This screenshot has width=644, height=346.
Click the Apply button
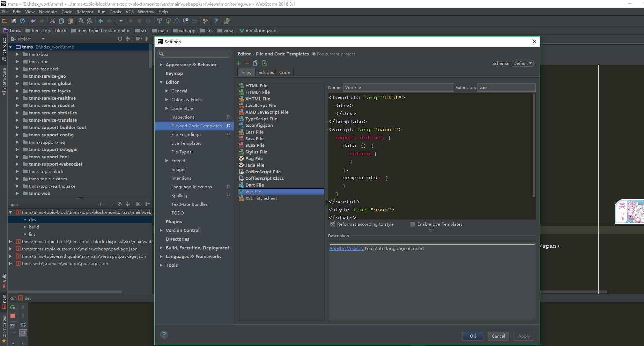[524, 336]
